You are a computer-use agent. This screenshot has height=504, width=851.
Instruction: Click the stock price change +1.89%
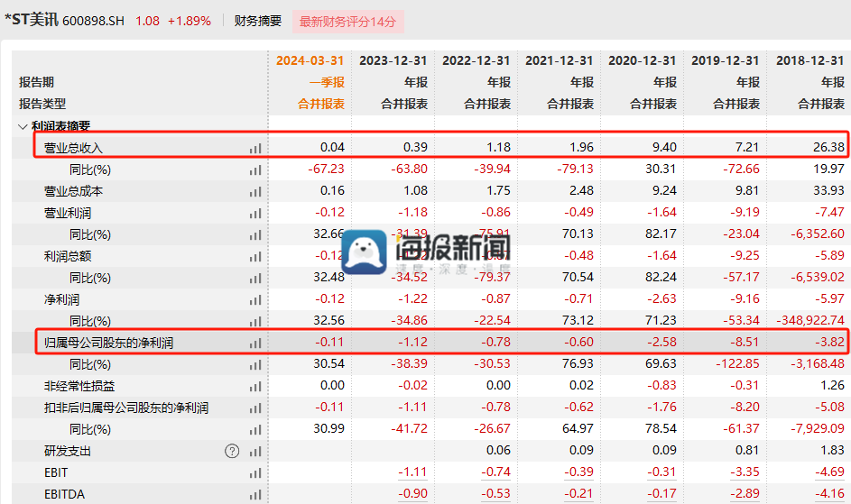click(x=190, y=21)
